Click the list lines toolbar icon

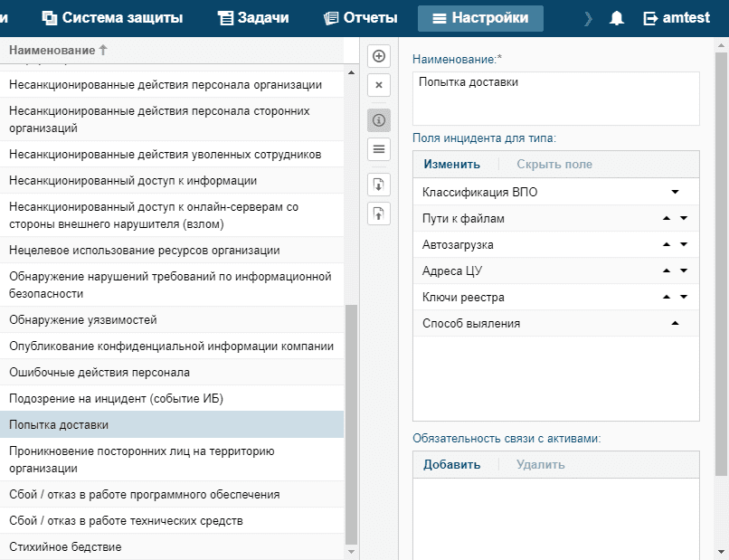point(379,149)
